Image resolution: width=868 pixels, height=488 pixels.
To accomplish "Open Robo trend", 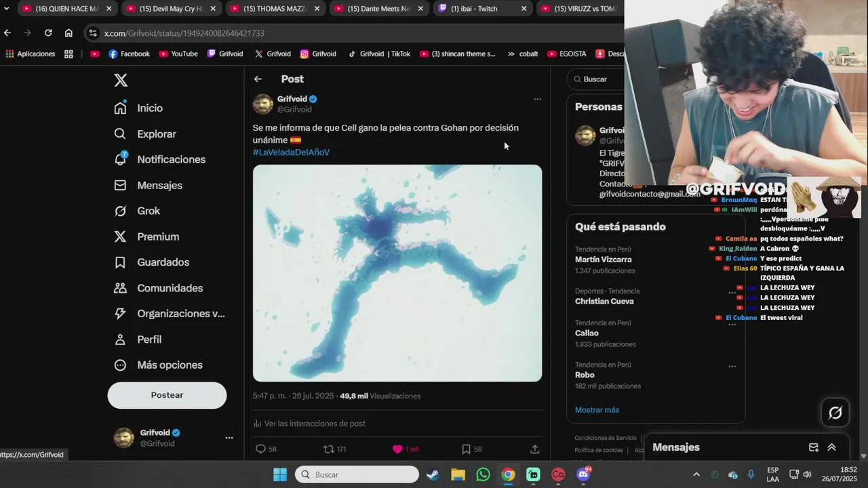I will [585, 375].
